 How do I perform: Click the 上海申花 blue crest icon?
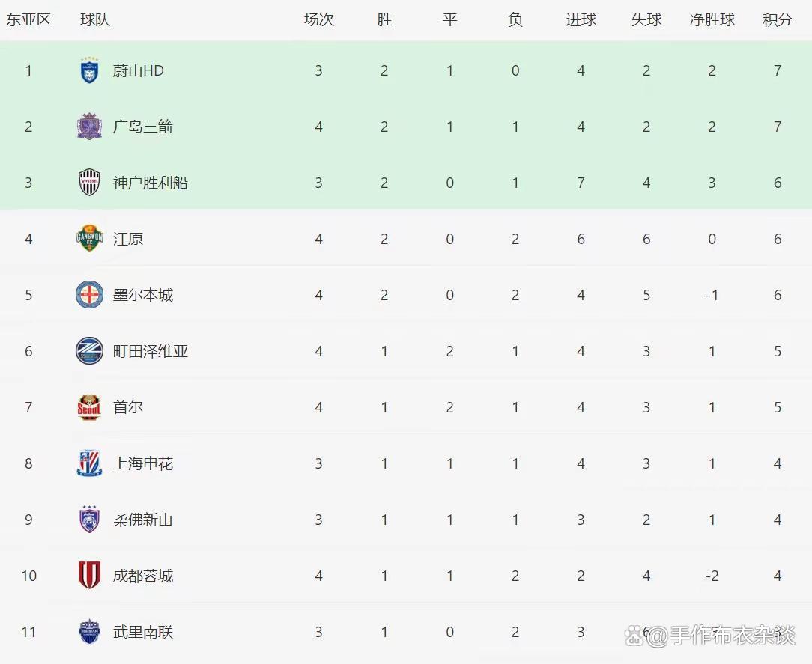pos(89,463)
